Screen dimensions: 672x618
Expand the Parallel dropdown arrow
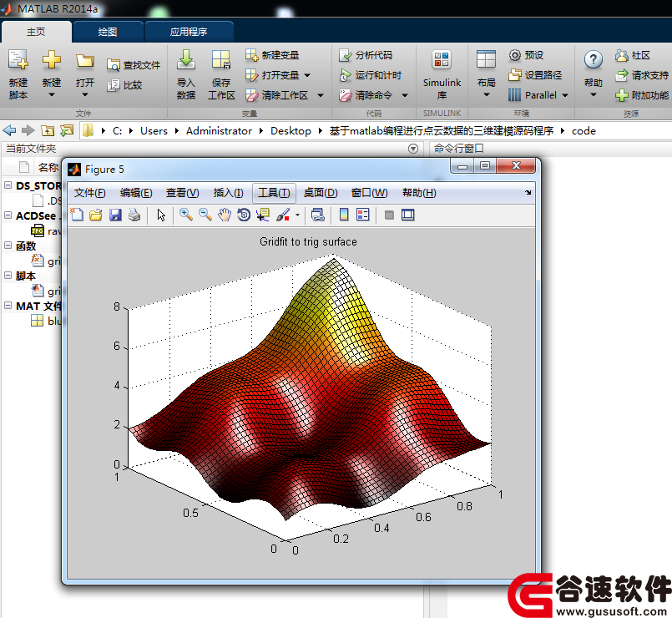pos(565,95)
